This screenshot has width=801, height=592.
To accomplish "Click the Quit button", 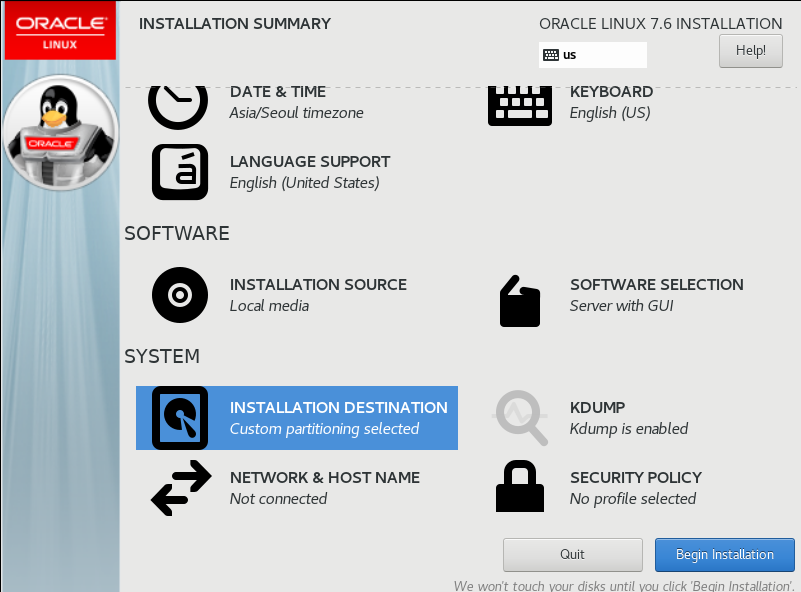I will tap(573, 555).
